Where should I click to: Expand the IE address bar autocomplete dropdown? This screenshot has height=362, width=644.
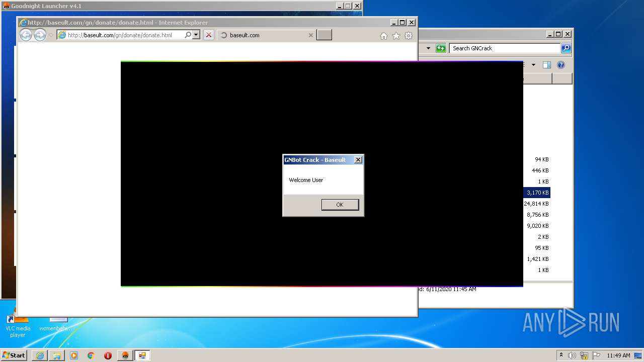click(196, 35)
